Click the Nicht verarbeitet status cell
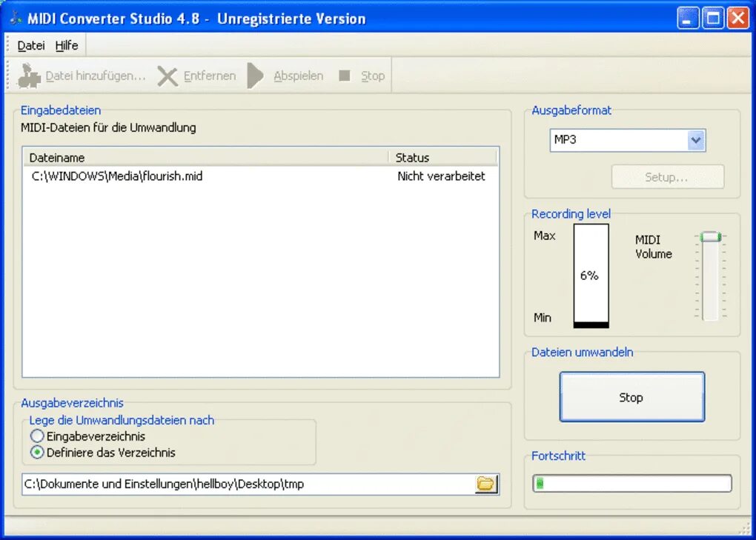The width and height of the screenshot is (756, 540). click(x=441, y=176)
